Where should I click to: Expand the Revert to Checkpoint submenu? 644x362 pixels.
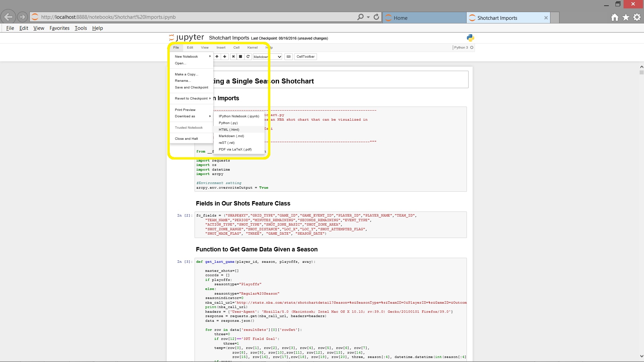(192, 99)
